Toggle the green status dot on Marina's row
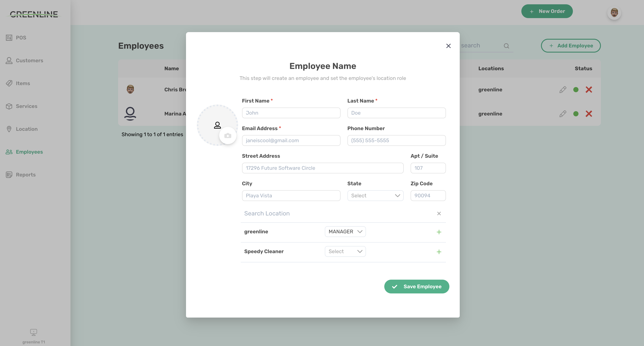 [576, 114]
